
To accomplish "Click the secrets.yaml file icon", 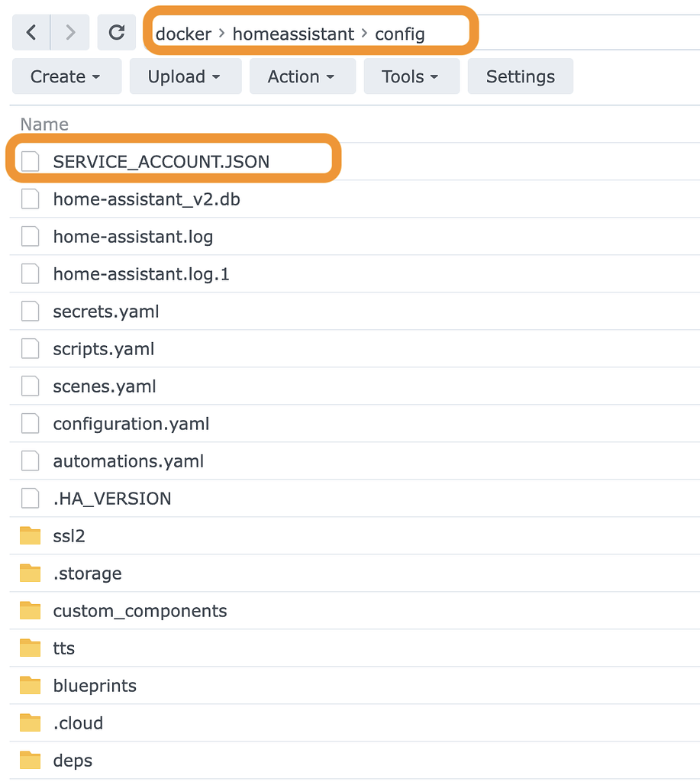I will 31,311.
